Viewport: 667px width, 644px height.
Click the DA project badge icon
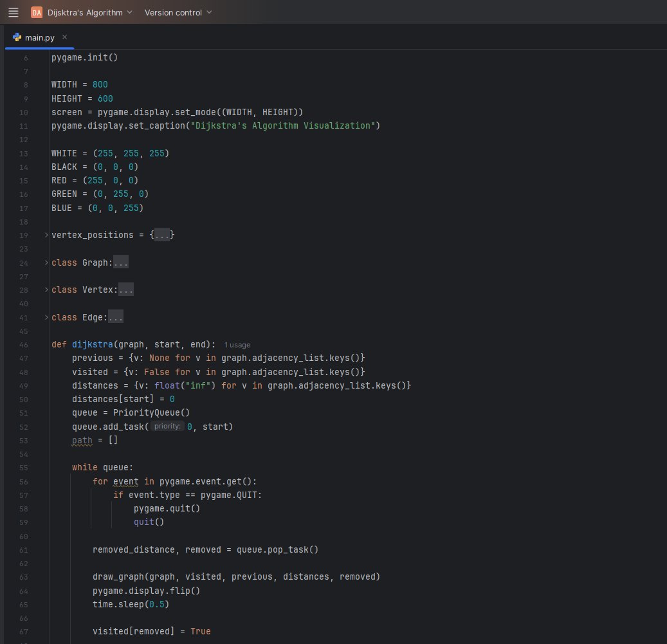coord(37,12)
